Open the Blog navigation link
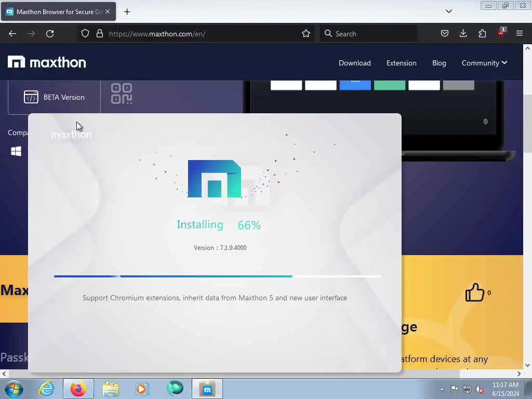This screenshot has height=399, width=532. [439, 63]
